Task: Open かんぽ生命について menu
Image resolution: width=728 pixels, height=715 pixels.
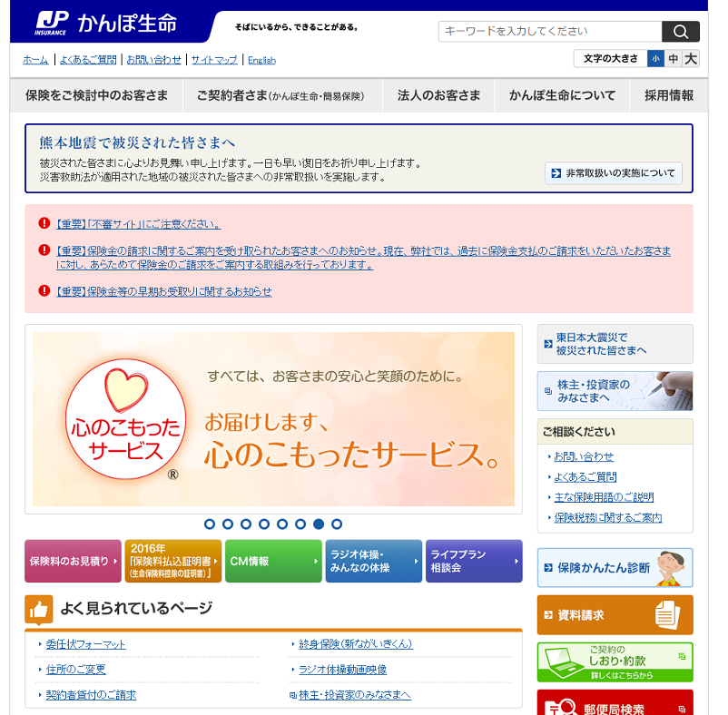Action: [562, 95]
